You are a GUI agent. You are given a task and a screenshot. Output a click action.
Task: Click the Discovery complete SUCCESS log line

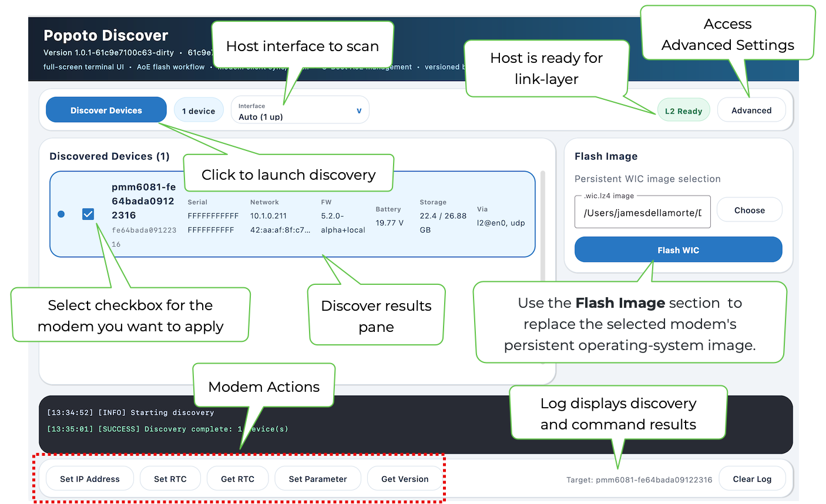pyautogui.click(x=167, y=429)
